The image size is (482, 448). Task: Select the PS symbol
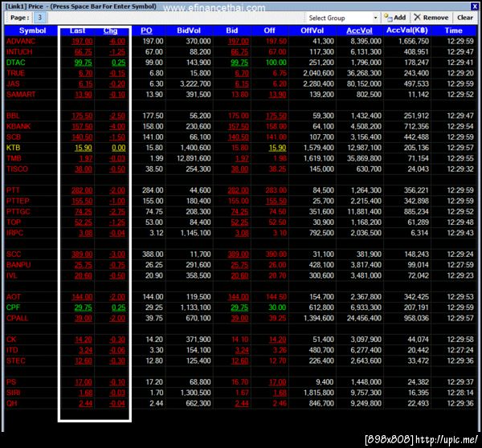[11, 382]
